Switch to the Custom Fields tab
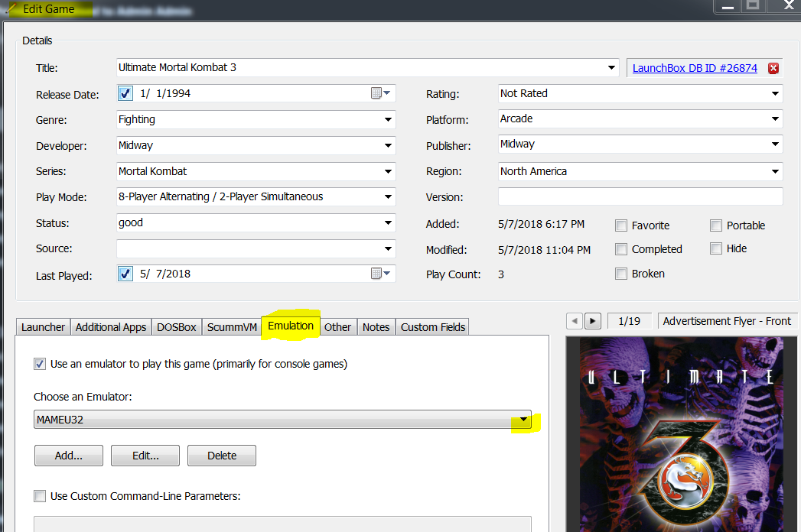 (x=433, y=326)
